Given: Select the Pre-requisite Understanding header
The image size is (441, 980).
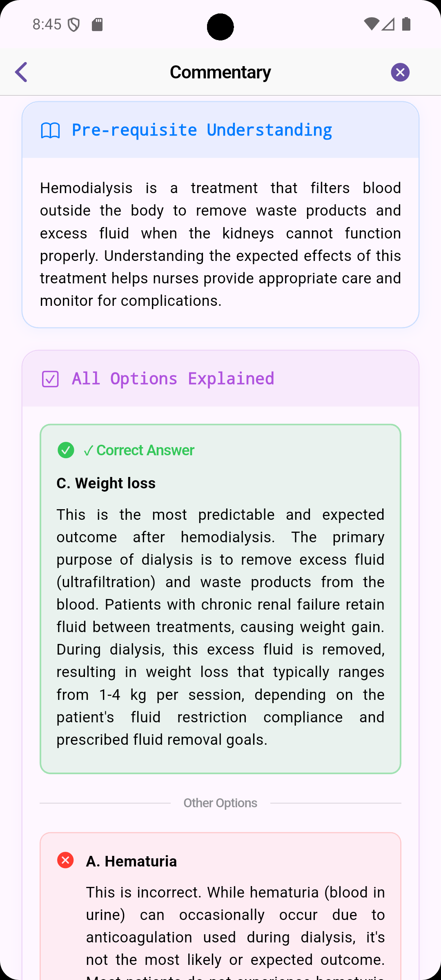Looking at the screenshot, I should [x=202, y=130].
